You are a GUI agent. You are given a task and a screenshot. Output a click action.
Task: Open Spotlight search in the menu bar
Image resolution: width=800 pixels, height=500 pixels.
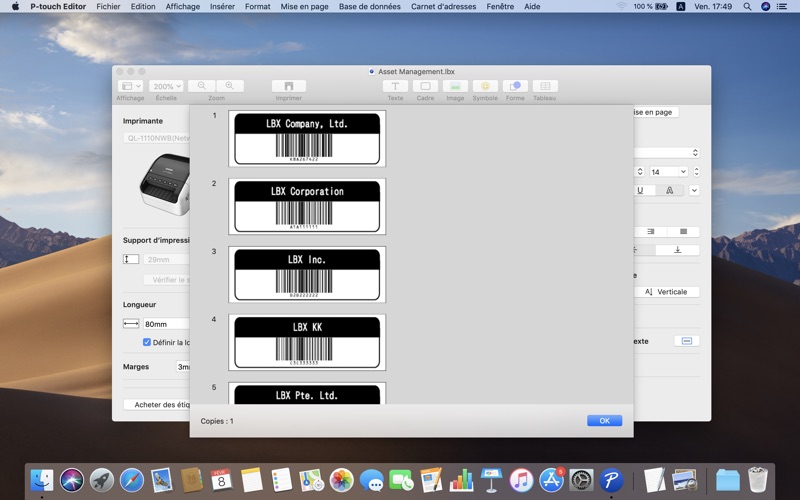[747, 7]
